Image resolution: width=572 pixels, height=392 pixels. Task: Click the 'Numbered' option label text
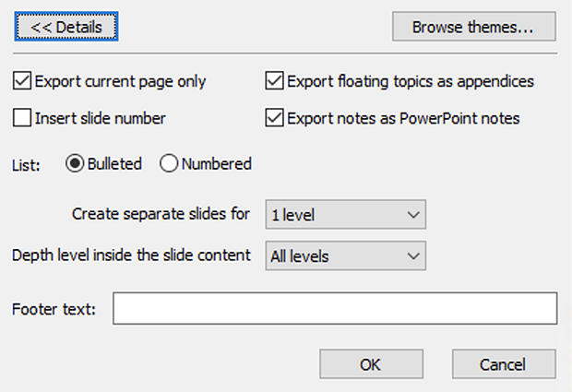[x=216, y=164]
